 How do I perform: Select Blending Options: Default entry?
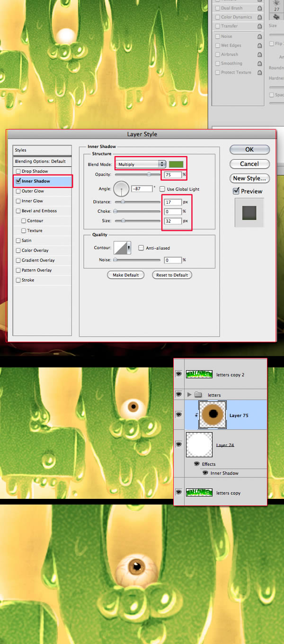coord(43,161)
